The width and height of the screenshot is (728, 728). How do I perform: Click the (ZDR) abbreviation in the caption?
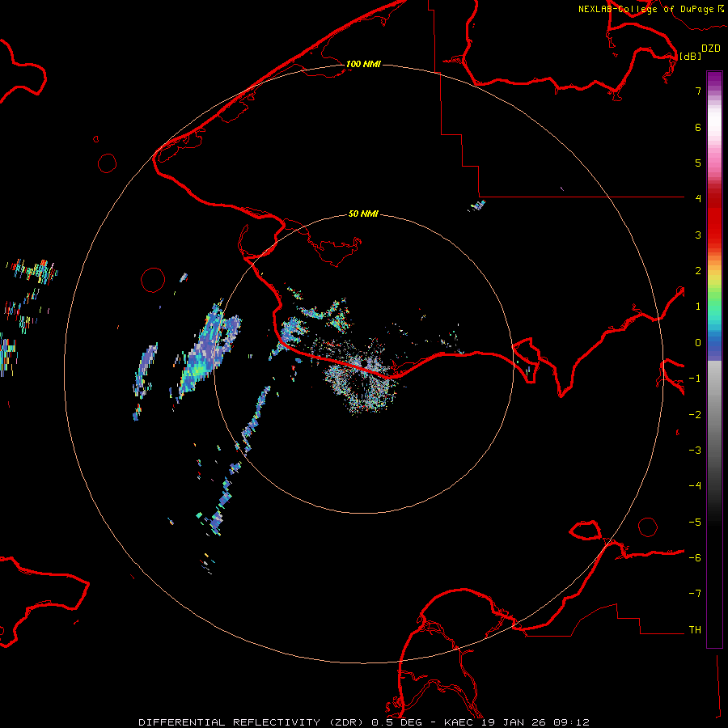coord(347,722)
